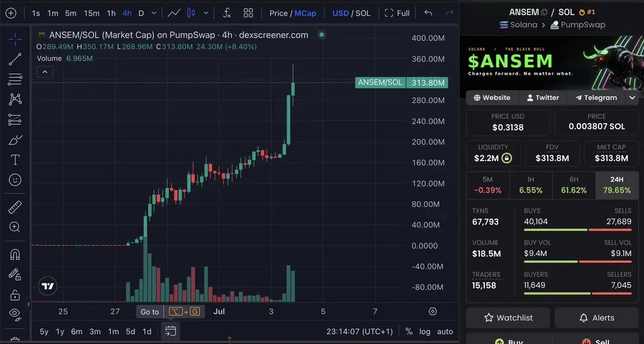Toggle log scale on price axis
The height and width of the screenshot is (344, 644).
(x=425, y=332)
